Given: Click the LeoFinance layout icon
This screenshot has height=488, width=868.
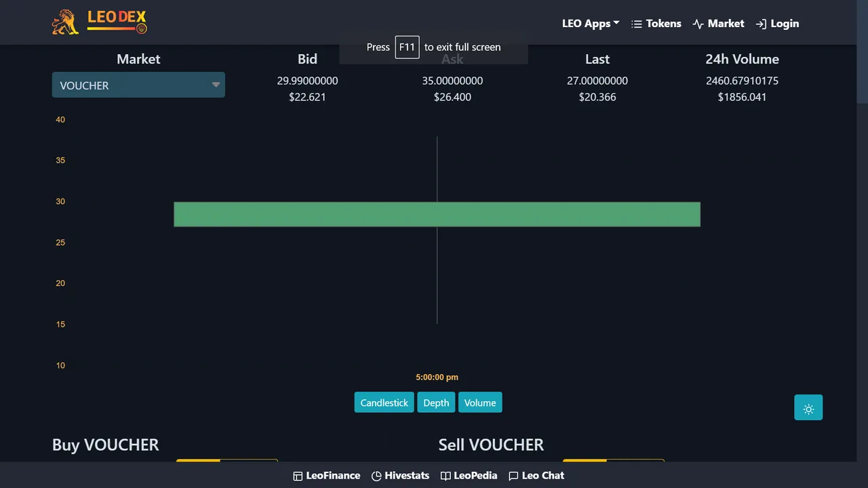Looking at the screenshot, I should point(298,476).
